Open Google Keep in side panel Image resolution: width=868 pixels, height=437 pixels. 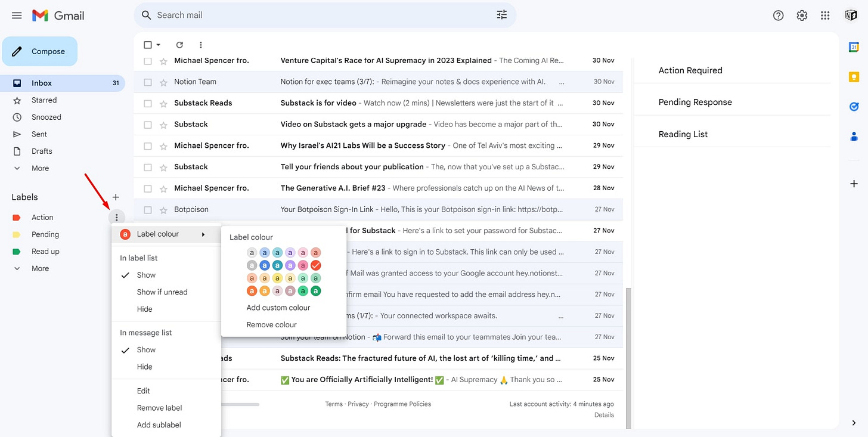tap(854, 77)
